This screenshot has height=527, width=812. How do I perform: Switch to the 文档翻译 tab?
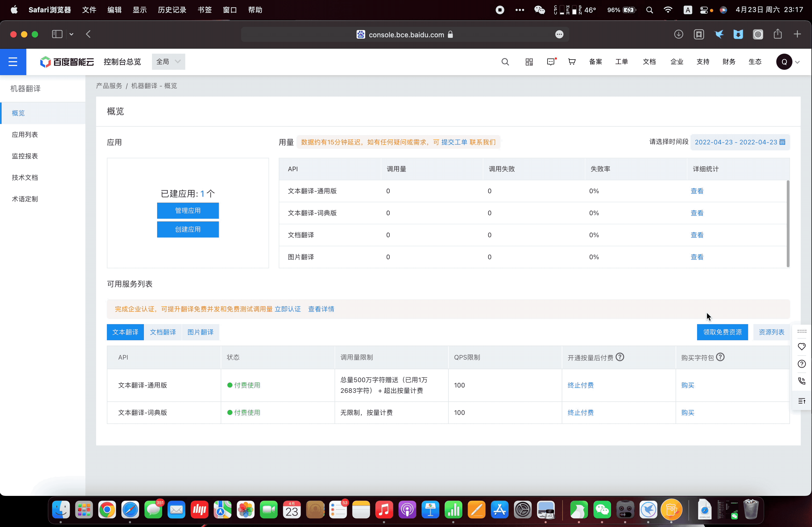click(163, 332)
